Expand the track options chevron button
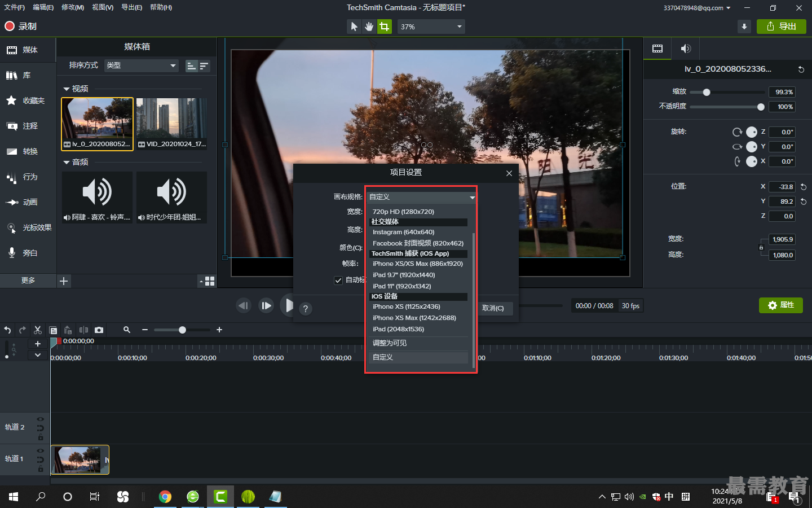 click(38, 355)
